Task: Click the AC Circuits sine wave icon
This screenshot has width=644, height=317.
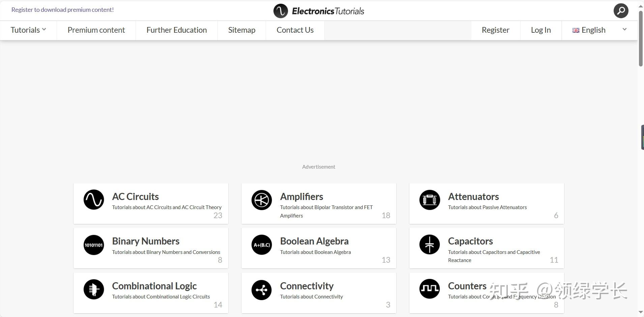Action: [94, 200]
